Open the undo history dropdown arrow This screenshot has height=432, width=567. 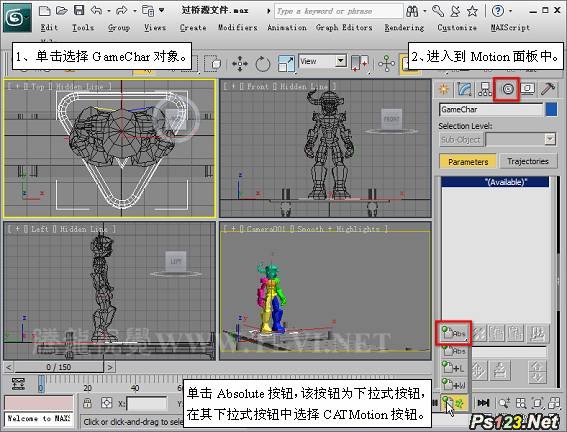pos(109,11)
